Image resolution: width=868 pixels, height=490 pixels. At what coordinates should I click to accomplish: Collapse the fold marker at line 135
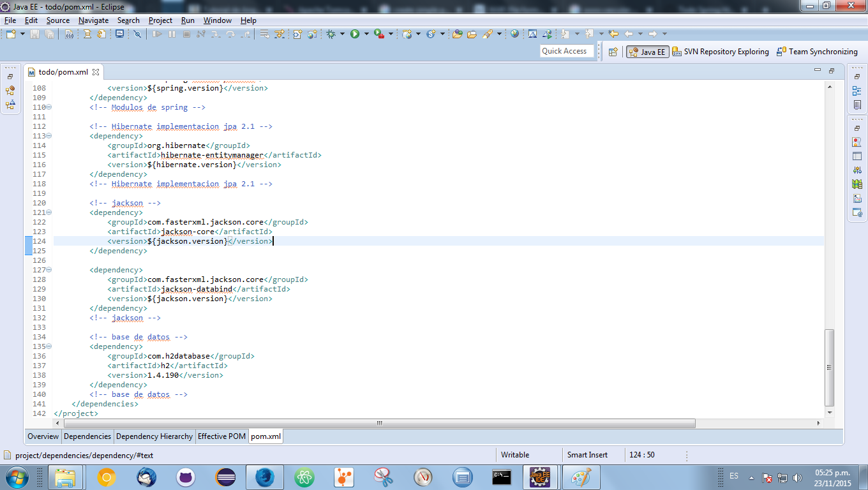tap(50, 346)
